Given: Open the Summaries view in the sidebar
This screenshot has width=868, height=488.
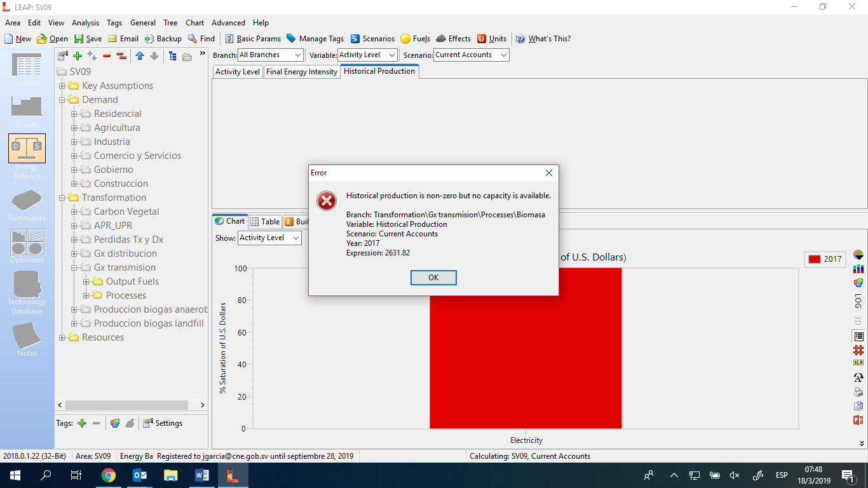Looking at the screenshot, I should [27, 205].
